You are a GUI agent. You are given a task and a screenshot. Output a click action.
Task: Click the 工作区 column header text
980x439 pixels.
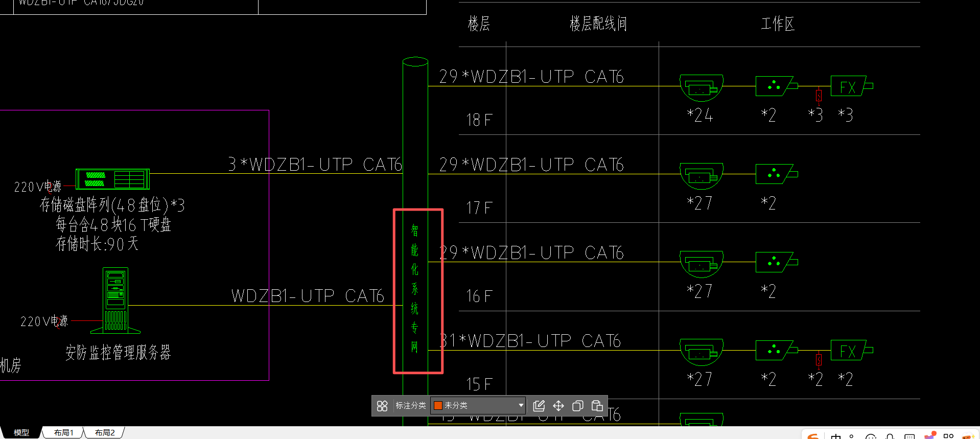[778, 24]
